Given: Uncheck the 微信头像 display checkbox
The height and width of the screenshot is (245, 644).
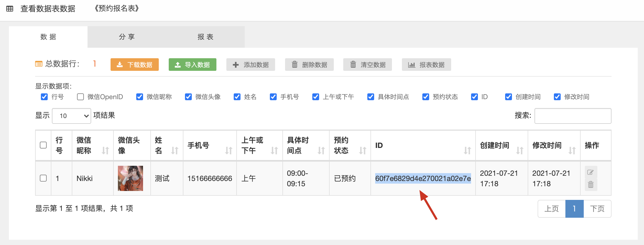Looking at the screenshot, I should pyautogui.click(x=188, y=97).
